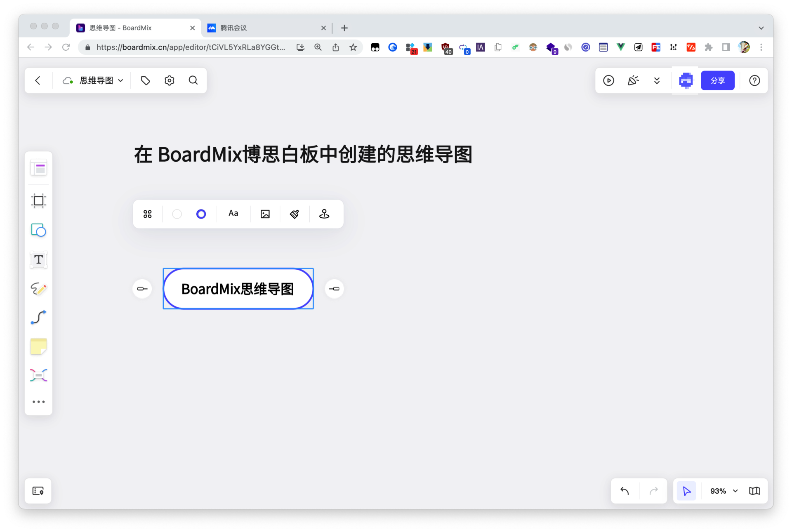Select the Mind map tool
792x532 pixels.
[39, 375]
